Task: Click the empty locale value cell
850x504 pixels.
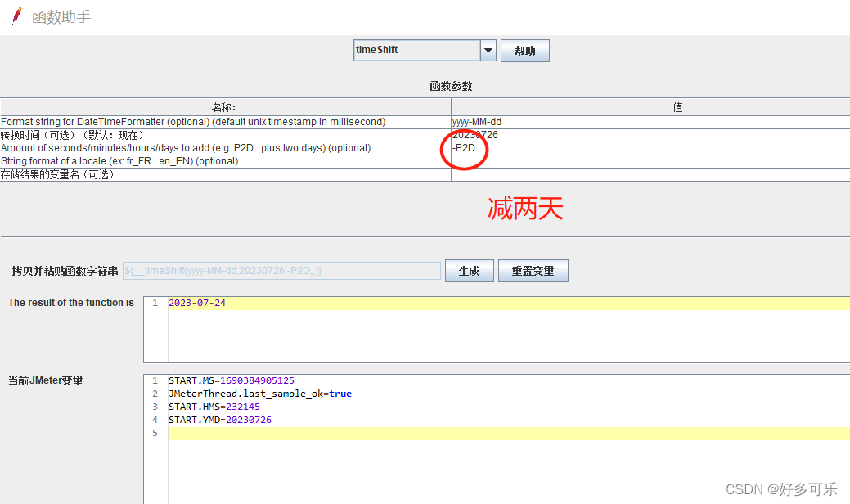Action: pyautogui.click(x=650, y=161)
